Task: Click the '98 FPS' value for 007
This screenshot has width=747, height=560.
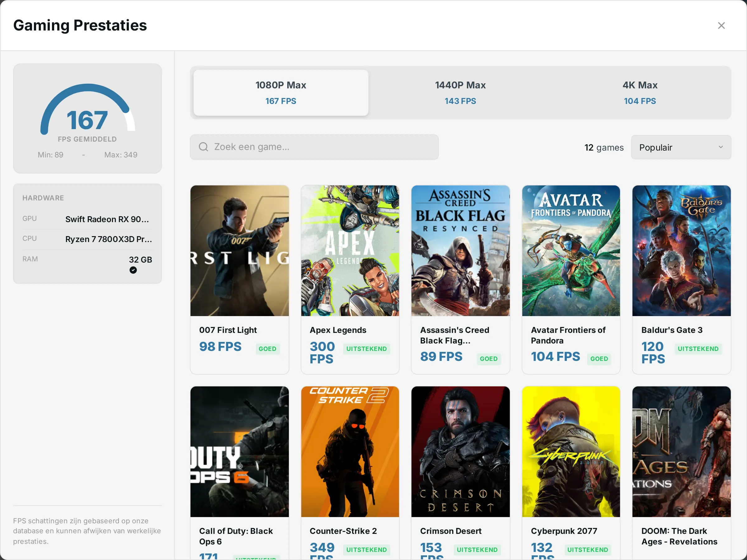Action: pos(220,347)
